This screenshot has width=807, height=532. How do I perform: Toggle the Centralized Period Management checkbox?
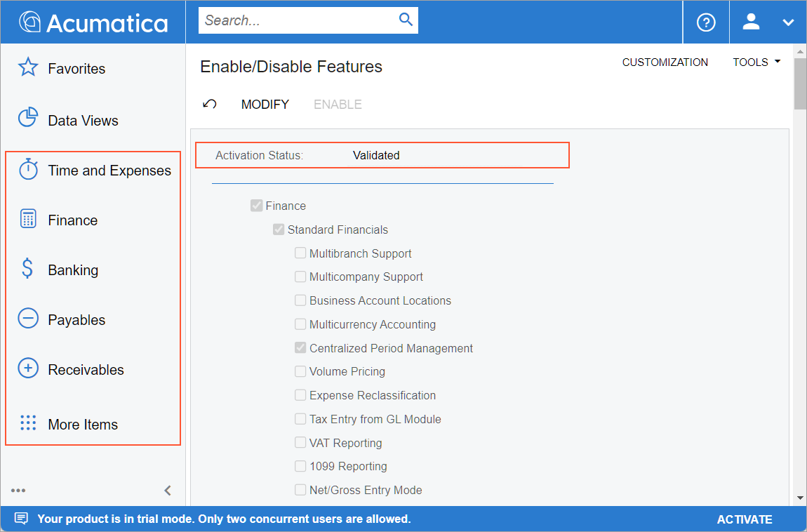[x=300, y=348]
